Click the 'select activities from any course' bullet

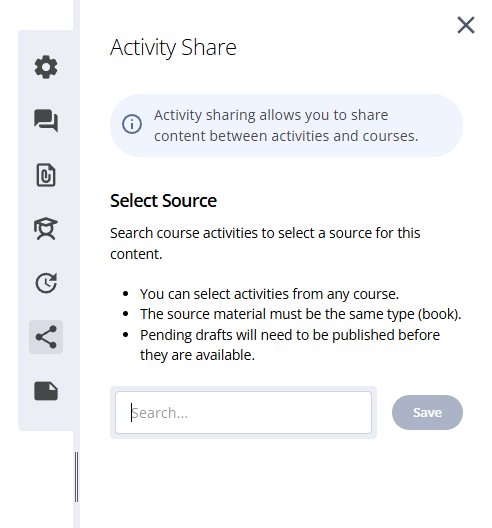tap(269, 294)
